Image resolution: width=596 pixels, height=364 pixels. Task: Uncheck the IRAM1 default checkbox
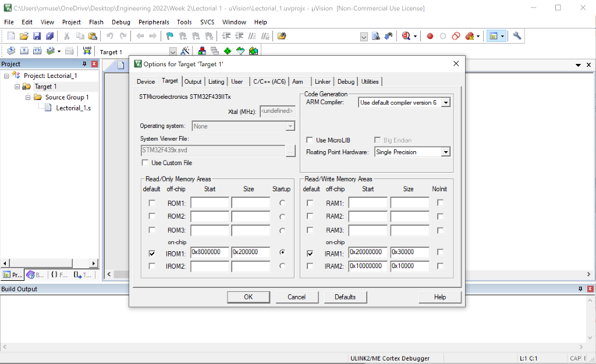(x=310, y=253)
